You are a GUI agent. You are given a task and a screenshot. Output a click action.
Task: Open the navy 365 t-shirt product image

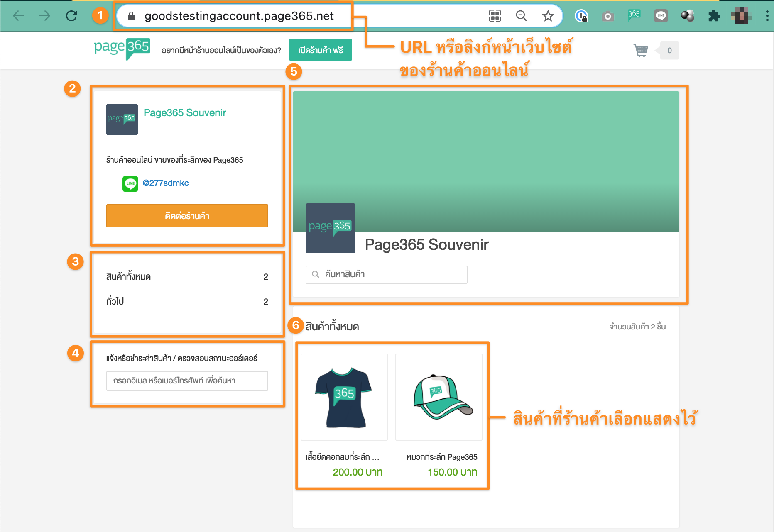[x=344, y=397]
